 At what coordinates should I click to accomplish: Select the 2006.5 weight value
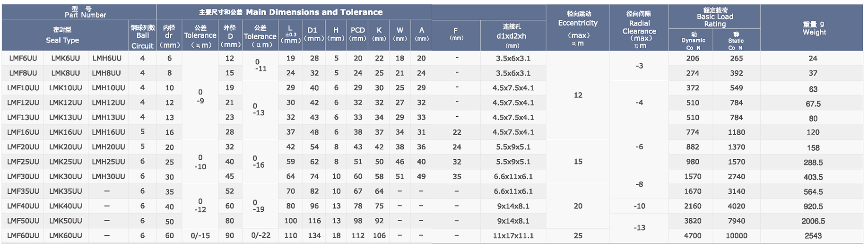pyautogui.click(x=813, y=221)
